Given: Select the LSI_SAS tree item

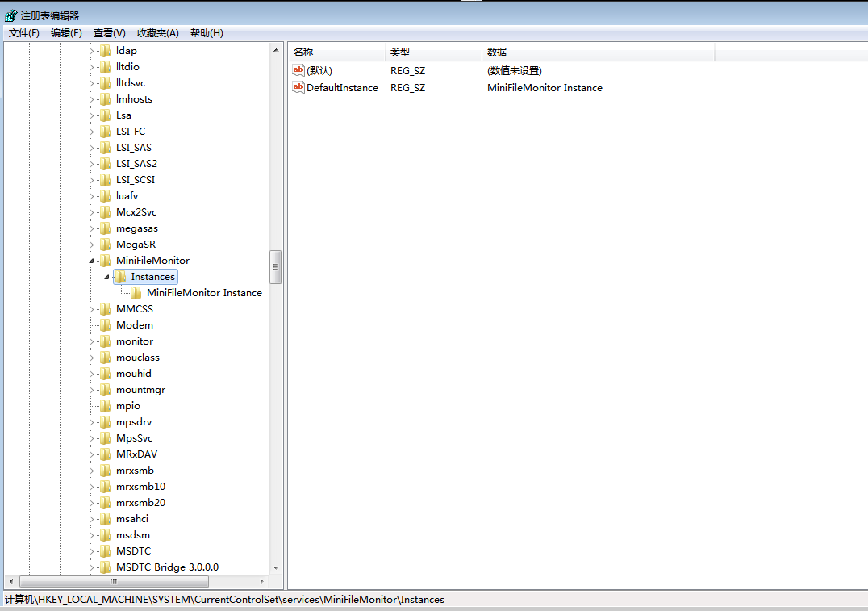Looking at the screenshot, I should tap(134, 148).
